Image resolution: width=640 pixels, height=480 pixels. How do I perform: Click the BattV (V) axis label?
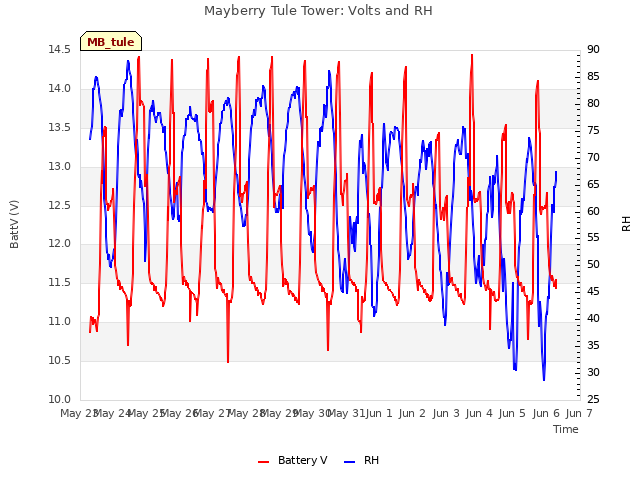[14, 224]
